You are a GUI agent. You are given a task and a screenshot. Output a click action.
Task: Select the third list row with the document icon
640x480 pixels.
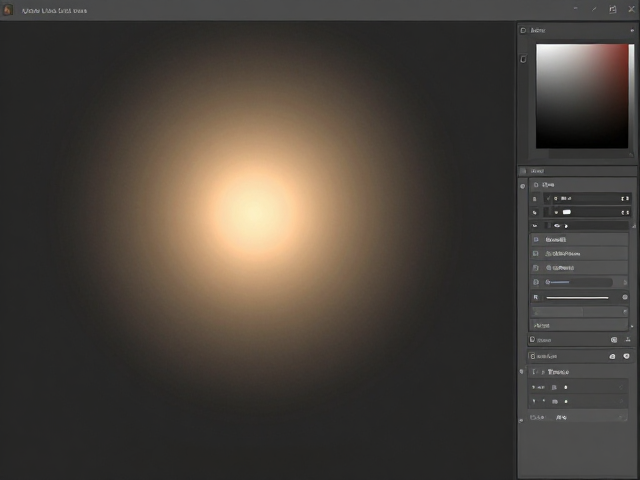click(x=579, y=268)
